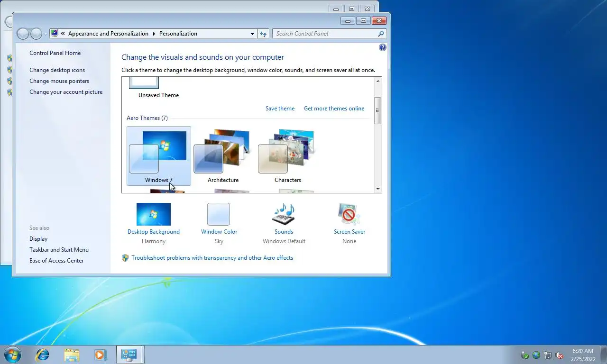
Task: Open Change your account picture
Action: click(66, 92)
